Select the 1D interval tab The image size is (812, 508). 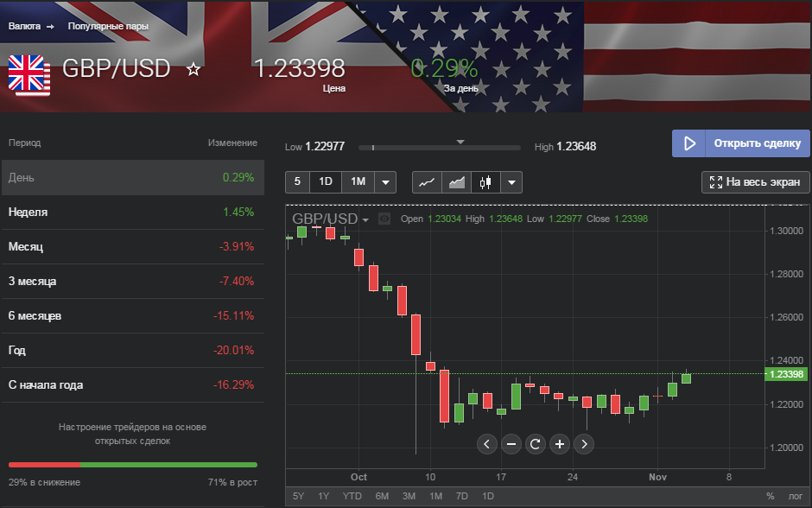click(326, 182)
